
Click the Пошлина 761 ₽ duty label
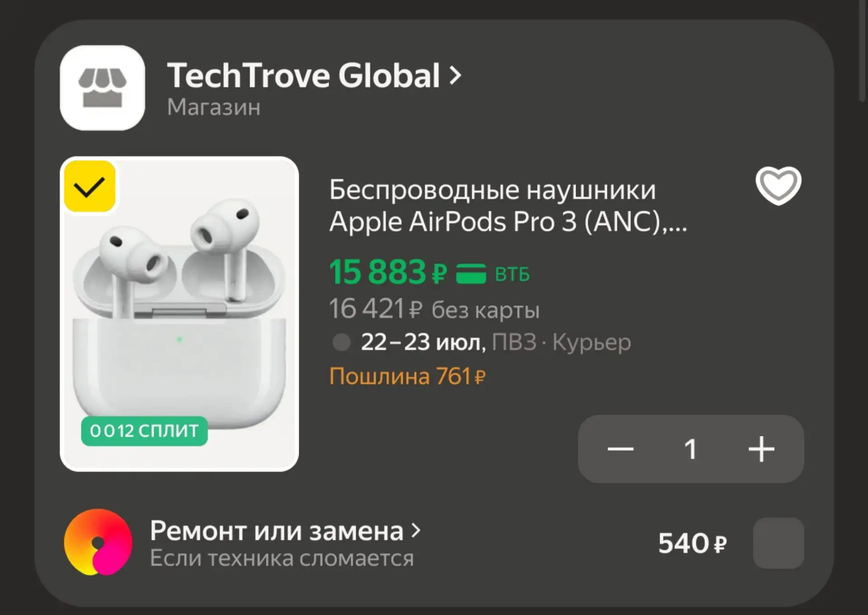click(x=407, y=376)
